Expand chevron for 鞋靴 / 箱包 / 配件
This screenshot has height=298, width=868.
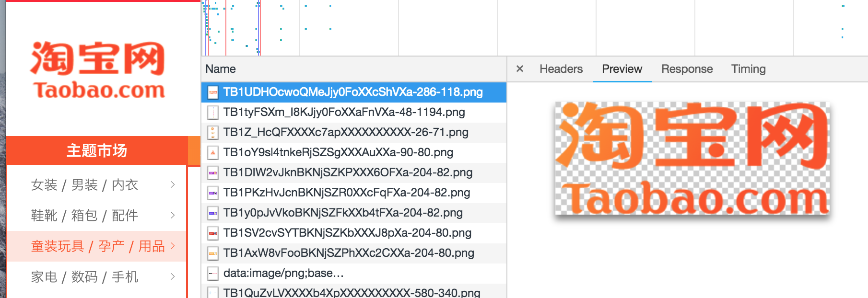pyautogui.click(x=173, y=216)
